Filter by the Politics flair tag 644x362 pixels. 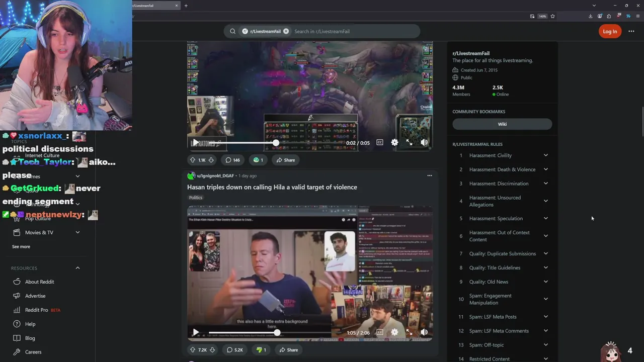[x=196, y=198]
